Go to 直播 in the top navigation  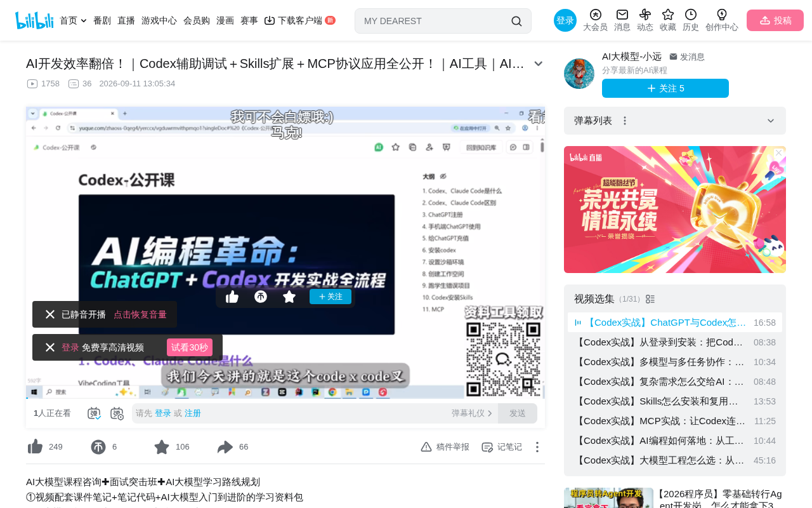pos(126,20)
